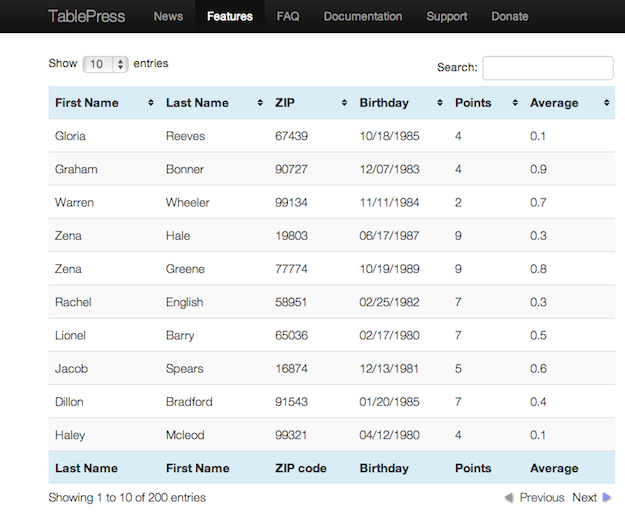Viewport: 625px width, 517px height.
Task: Click the sort arrows beside Last Name
Action: (260, 103)
